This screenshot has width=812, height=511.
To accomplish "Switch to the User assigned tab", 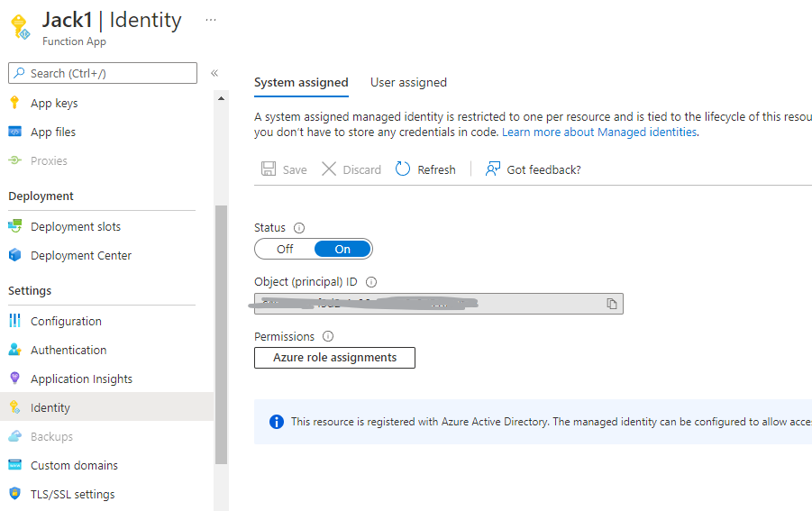I will (408, 82).
